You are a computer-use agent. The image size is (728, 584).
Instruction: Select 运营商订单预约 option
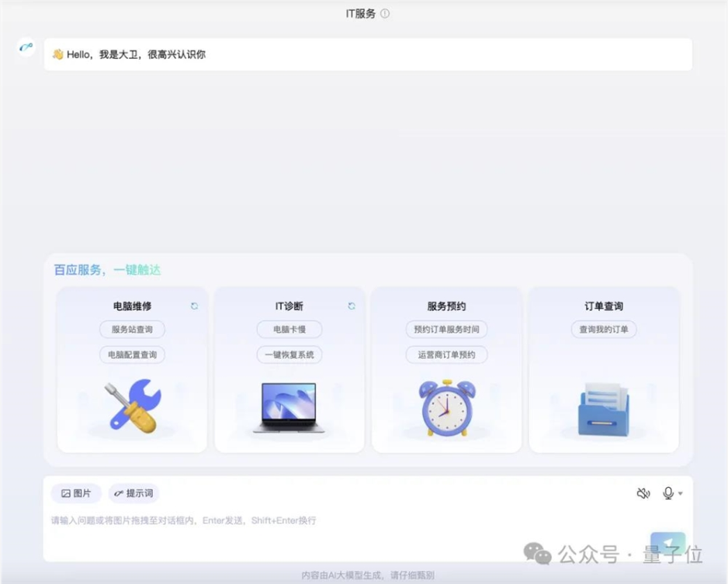tap(446, 355)
